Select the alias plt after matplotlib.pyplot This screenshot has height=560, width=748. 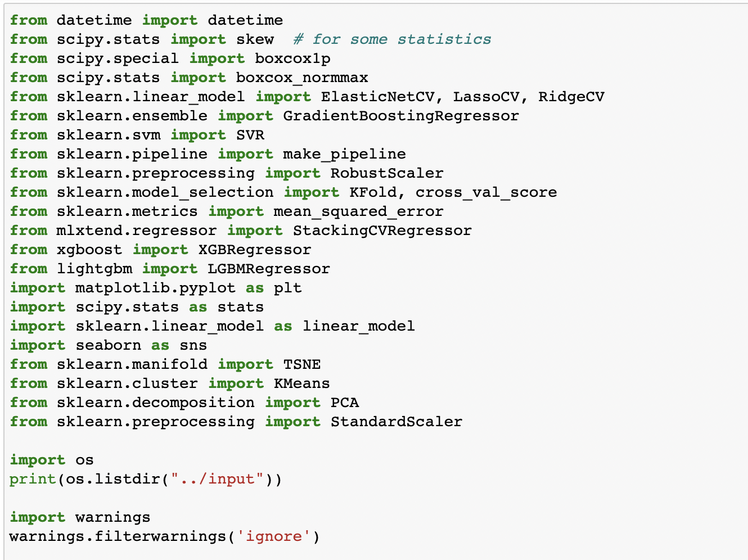pyautogui.click(x=289, y=287)
